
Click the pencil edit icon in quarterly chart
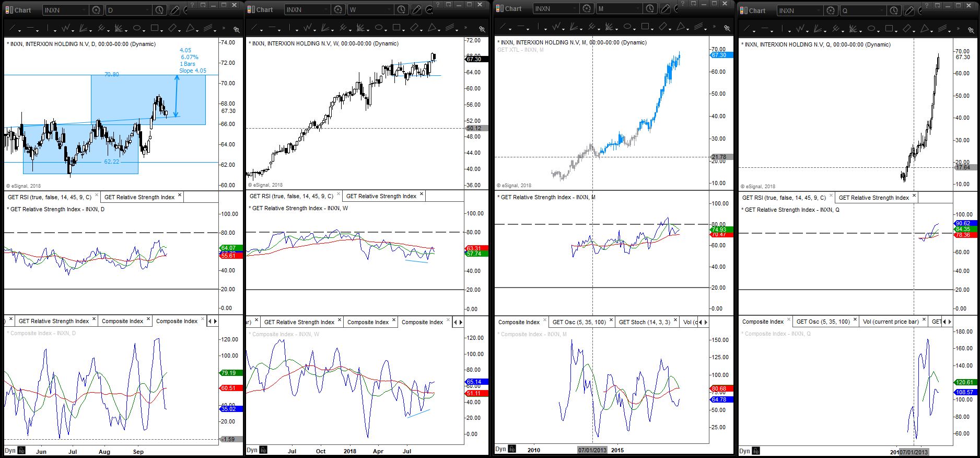909,10
